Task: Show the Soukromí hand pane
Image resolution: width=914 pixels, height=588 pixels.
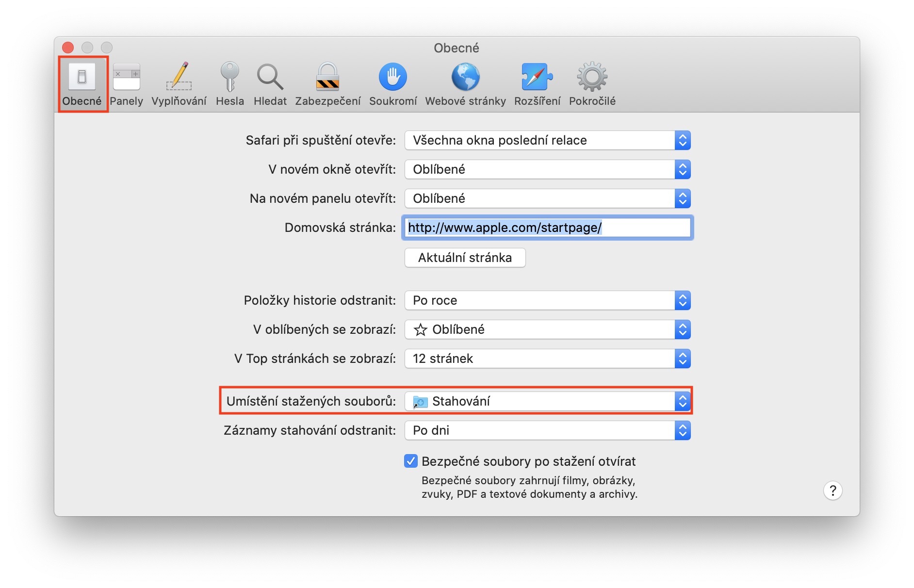Action: click(393, 84)
